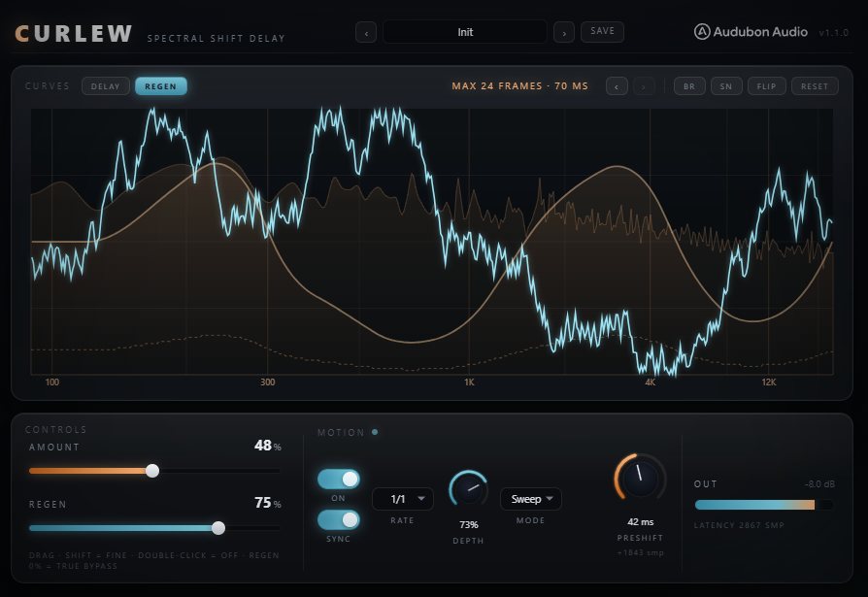The width and height of the screenshot is (868, 597).
Task: Switch to the DELAY curve tab
Action: pos(105,86)
